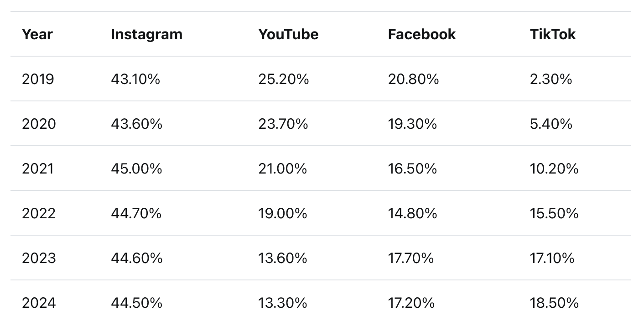The width and height of the screenshot is (644, 332).
Task: Select the 2022 year cell
Action: (x=39, y=213)
